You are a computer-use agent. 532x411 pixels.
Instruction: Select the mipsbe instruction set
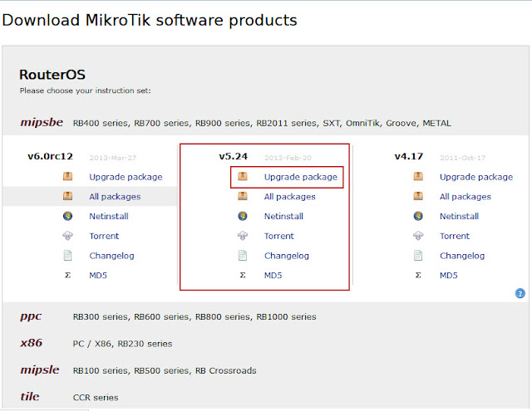42,122
